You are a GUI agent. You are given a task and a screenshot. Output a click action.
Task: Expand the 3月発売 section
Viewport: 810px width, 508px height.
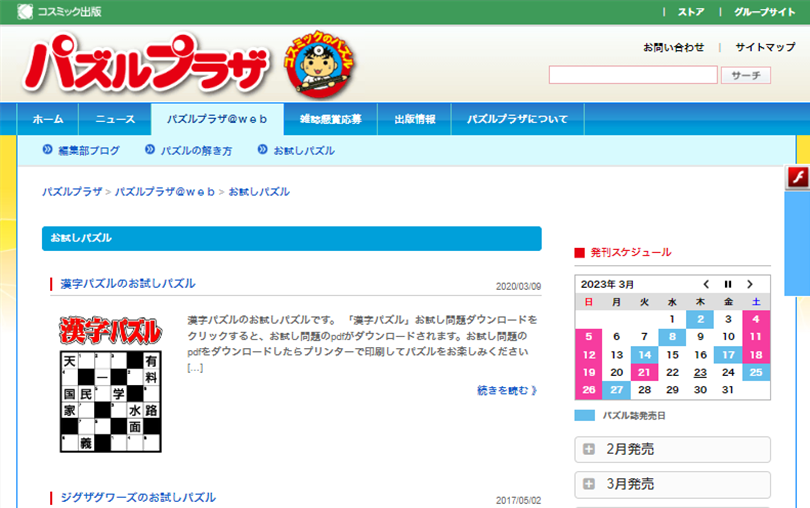[x=672, y=484]
